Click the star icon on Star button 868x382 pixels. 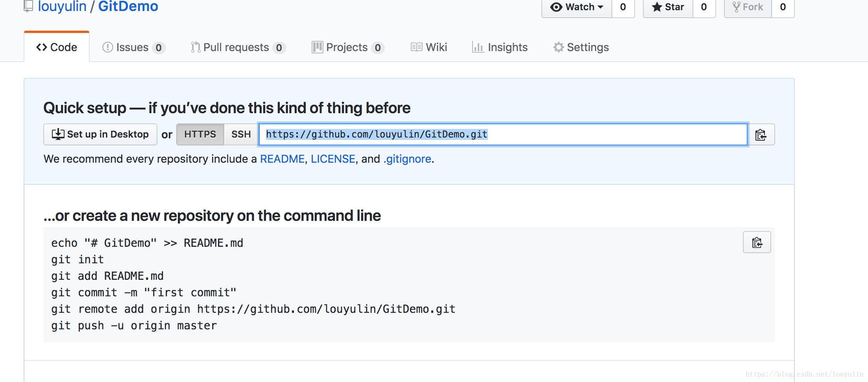pos(657,7)
